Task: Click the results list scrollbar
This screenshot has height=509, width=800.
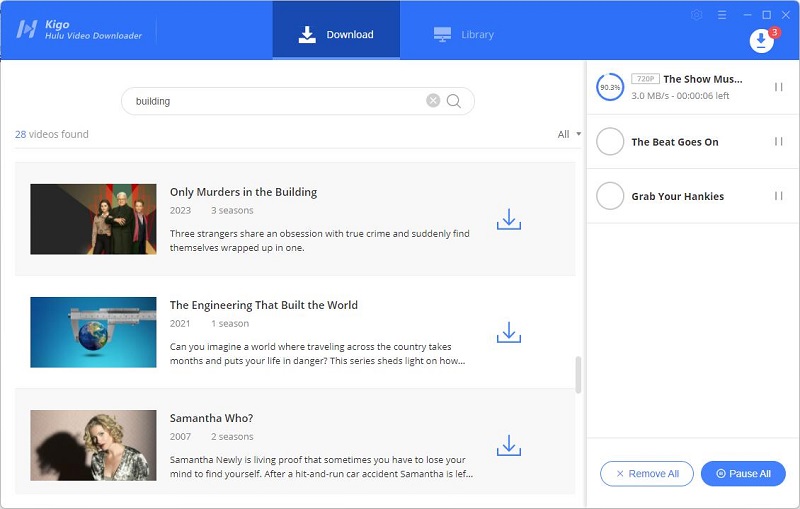Action: [578, 375]
